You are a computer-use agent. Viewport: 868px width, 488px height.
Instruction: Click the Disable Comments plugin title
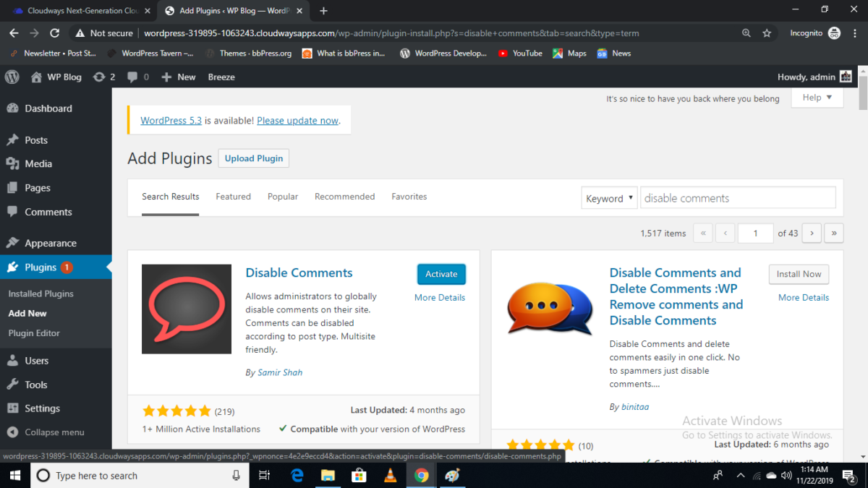299,273
